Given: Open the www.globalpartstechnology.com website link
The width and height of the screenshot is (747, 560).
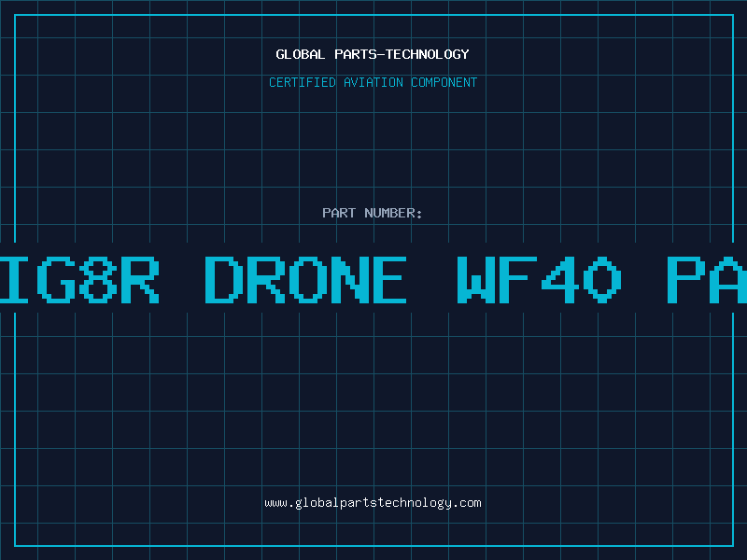Looking at the screenshot, I should 373,503.
